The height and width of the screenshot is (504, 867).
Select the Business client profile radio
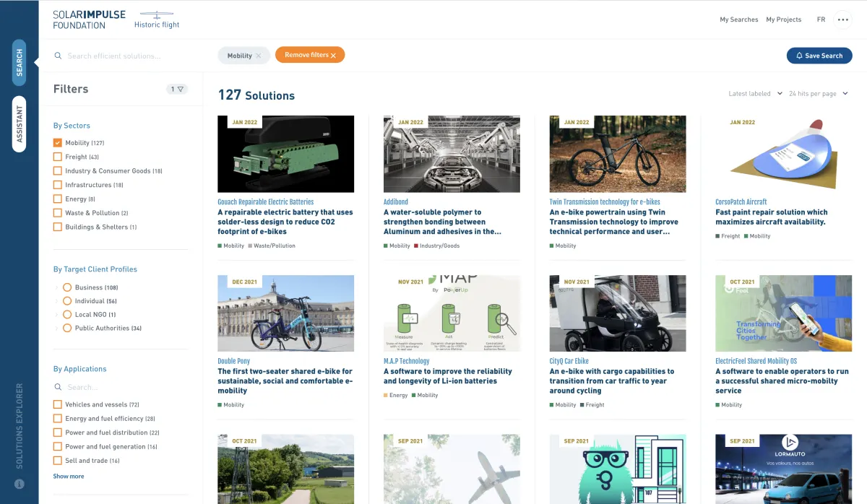(x=67, y=287)
